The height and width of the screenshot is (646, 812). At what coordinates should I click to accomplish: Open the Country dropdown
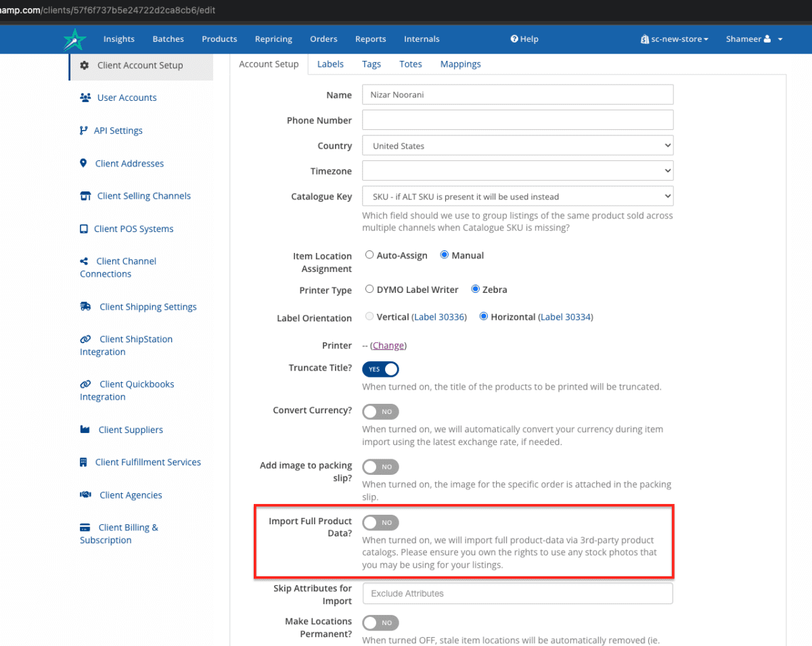tap(518, 145)
